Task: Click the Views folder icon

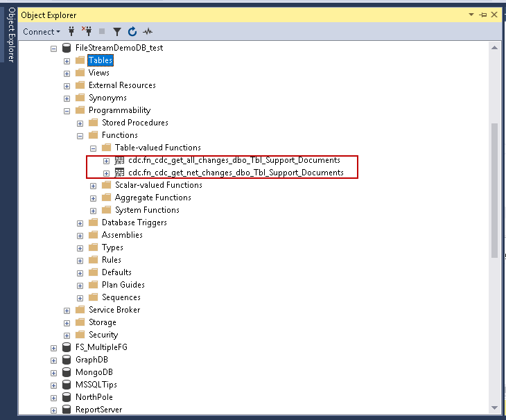Action: pos(80,73)
